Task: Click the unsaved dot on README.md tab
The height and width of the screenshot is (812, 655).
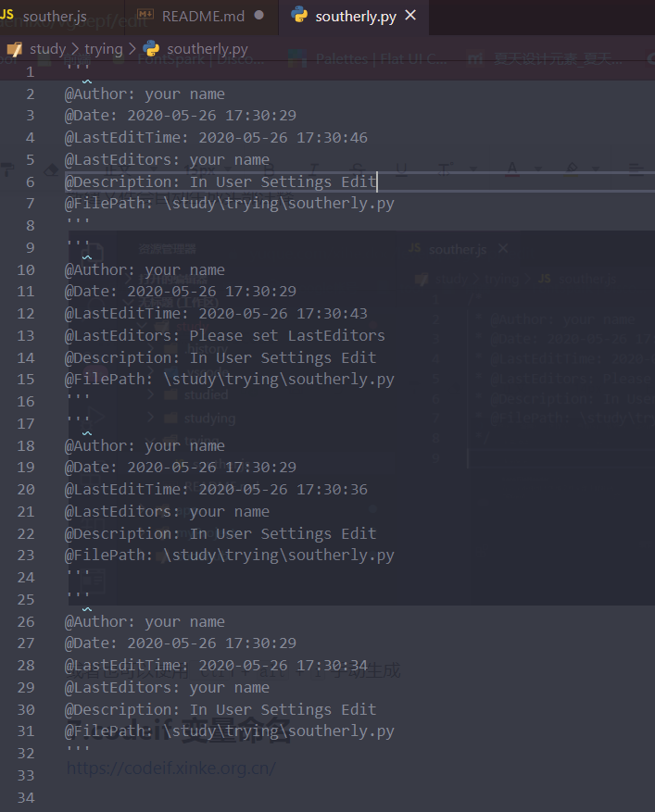Action: [x=259, y=16]
